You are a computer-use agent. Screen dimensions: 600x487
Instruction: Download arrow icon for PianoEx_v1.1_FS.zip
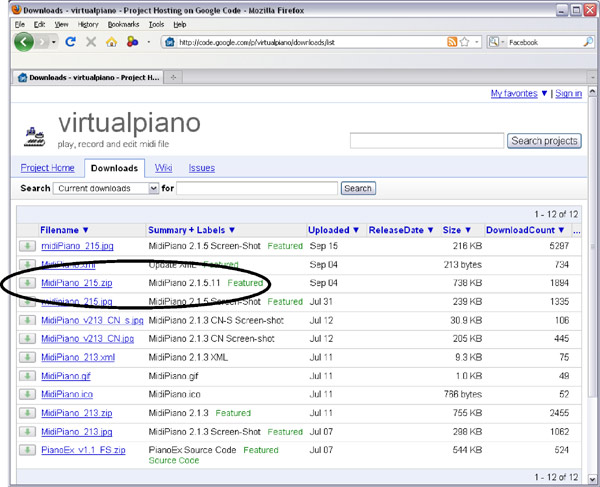[27, 450]
